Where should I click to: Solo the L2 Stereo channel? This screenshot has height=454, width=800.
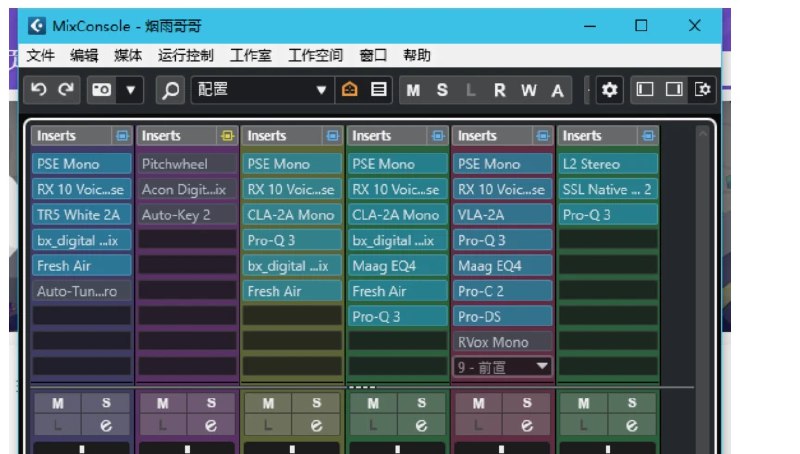click(632, 403)
